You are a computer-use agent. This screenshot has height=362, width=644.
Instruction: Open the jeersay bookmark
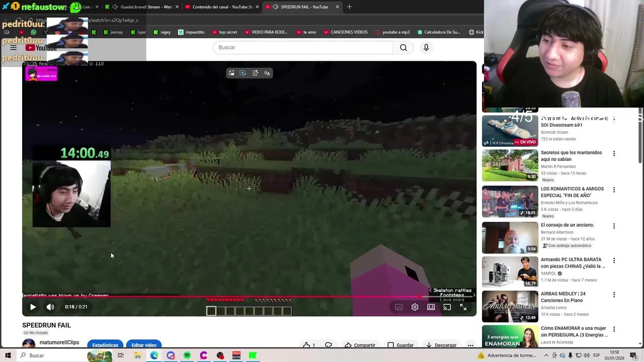pos(113,32)
